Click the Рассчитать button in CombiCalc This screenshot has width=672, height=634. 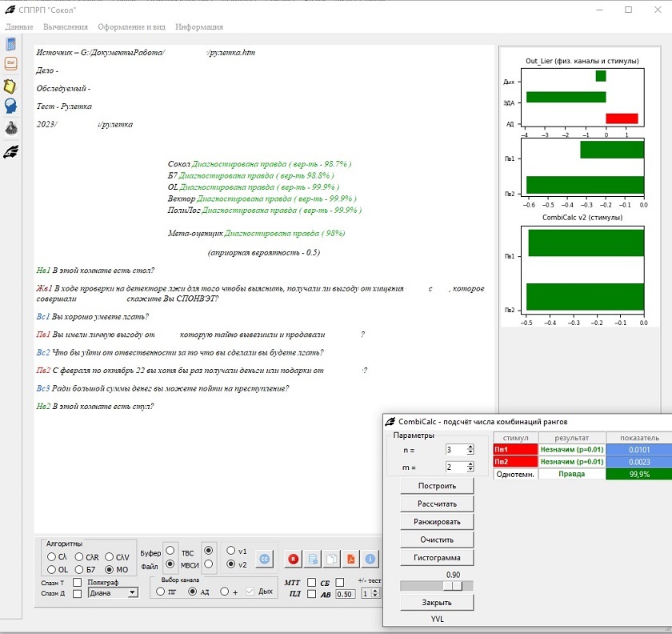(437, 504)
